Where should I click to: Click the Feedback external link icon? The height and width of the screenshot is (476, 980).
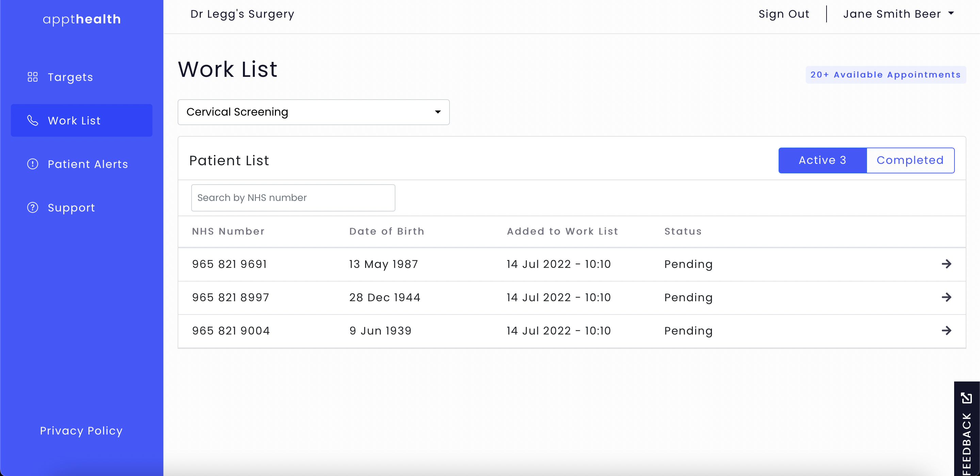pyautogui.click(x=966, y=398)
